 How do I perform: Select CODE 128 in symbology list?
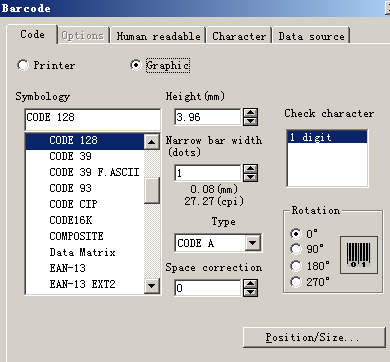(85, 140)
